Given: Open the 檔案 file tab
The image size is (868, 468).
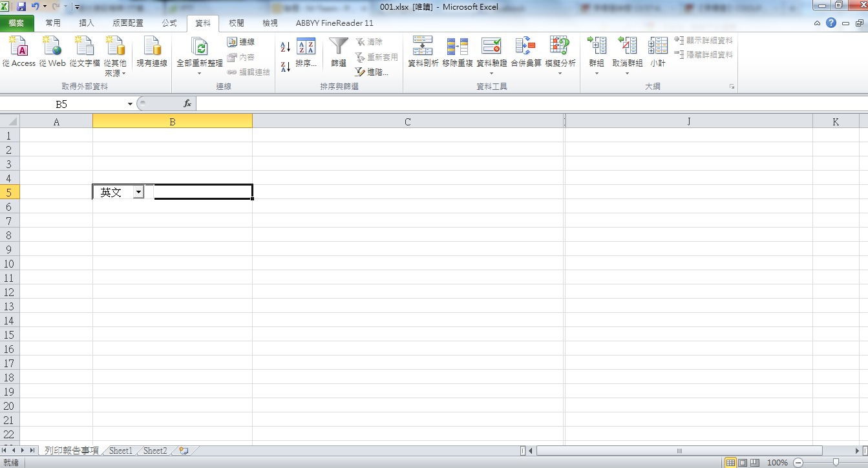Looking at the screenshot, I should pos(17,23).
